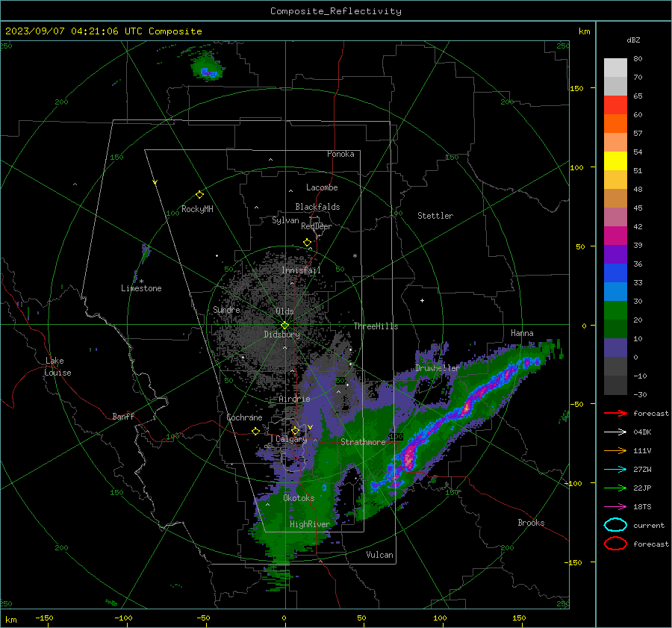The image size is (672, 628).
Task: Click the Sylvan city label
Action: click(x=285, y=220)
